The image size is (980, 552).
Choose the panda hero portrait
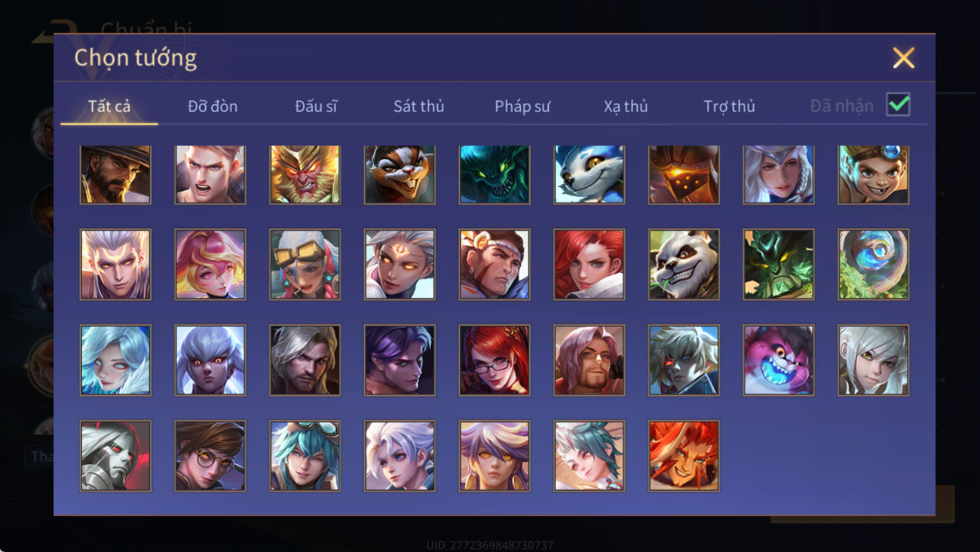coord(683,265)
